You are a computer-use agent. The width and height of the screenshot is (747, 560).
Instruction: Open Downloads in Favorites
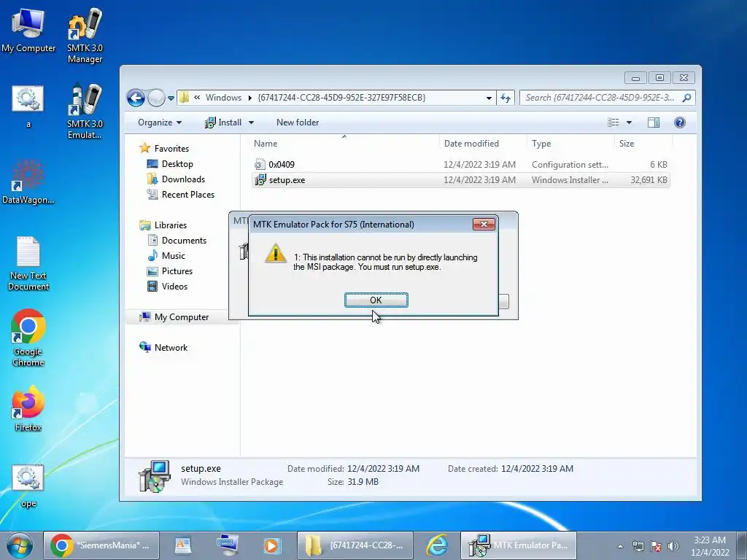click(177, 179)
